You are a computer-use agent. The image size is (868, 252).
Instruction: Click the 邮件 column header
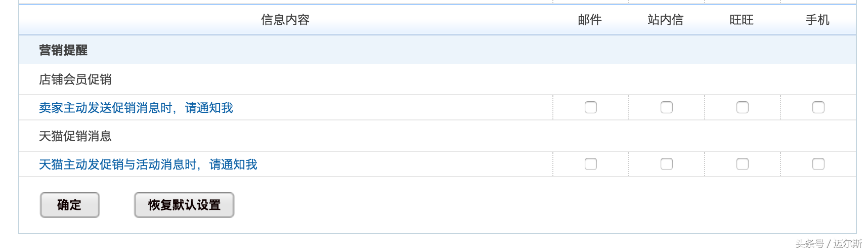(590, 20)
